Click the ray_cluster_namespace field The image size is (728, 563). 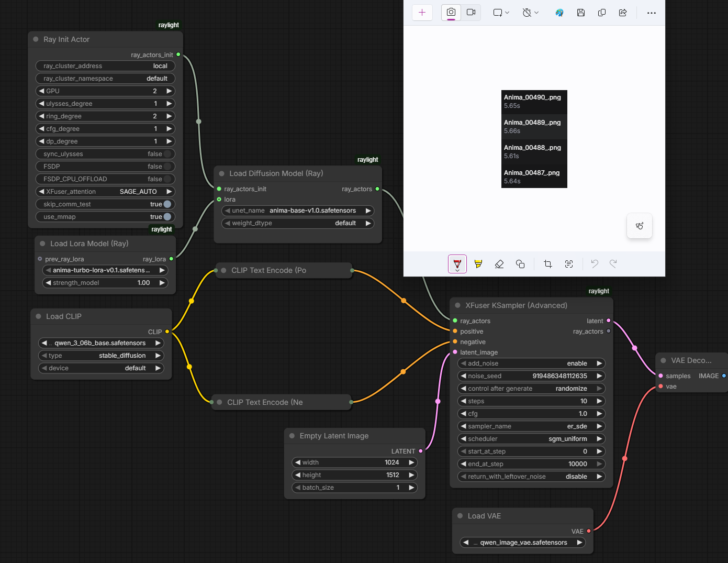click(x=105, y=79)
